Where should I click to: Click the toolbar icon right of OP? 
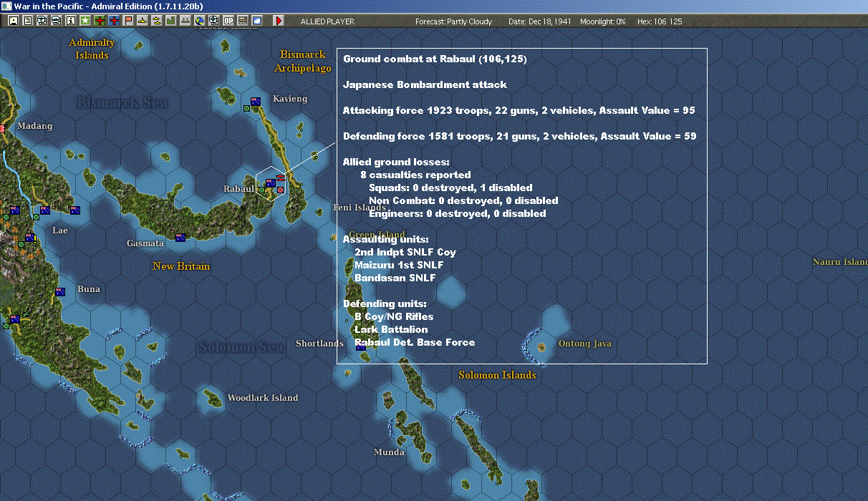coord(243,21)
